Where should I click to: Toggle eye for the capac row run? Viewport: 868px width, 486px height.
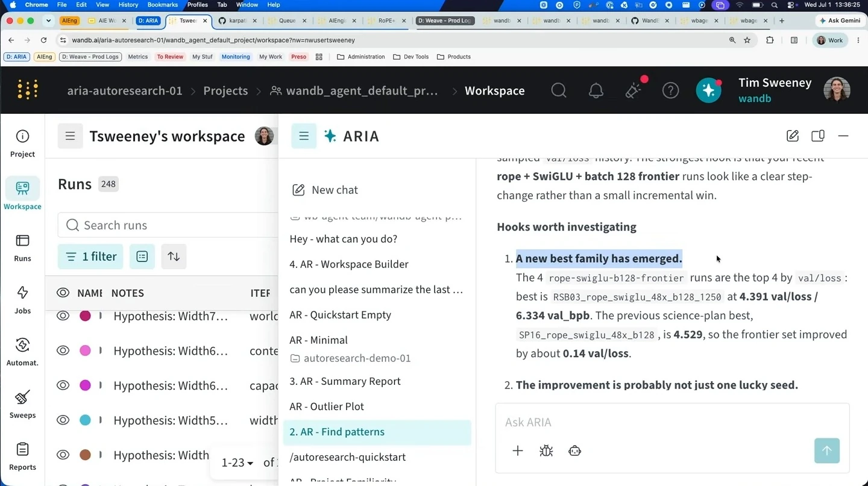pos(63,385)
